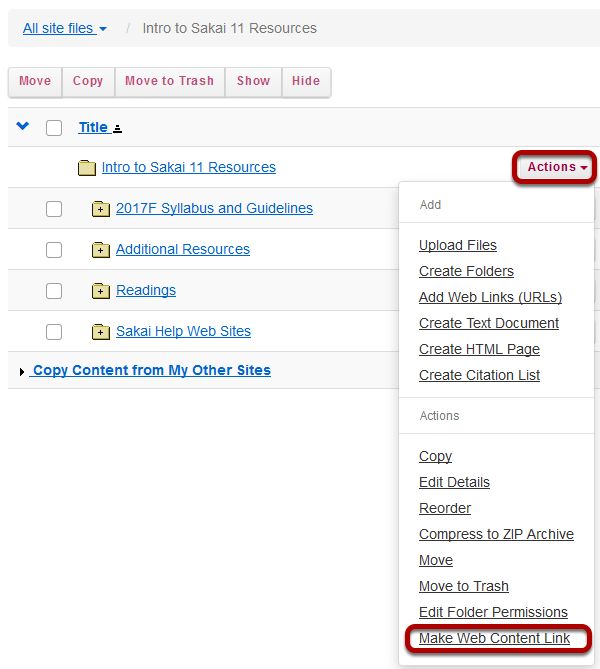Check the box for Additional Resources
Screen dimensions: 600x669
pyautogui.click(x=54, y=250)
